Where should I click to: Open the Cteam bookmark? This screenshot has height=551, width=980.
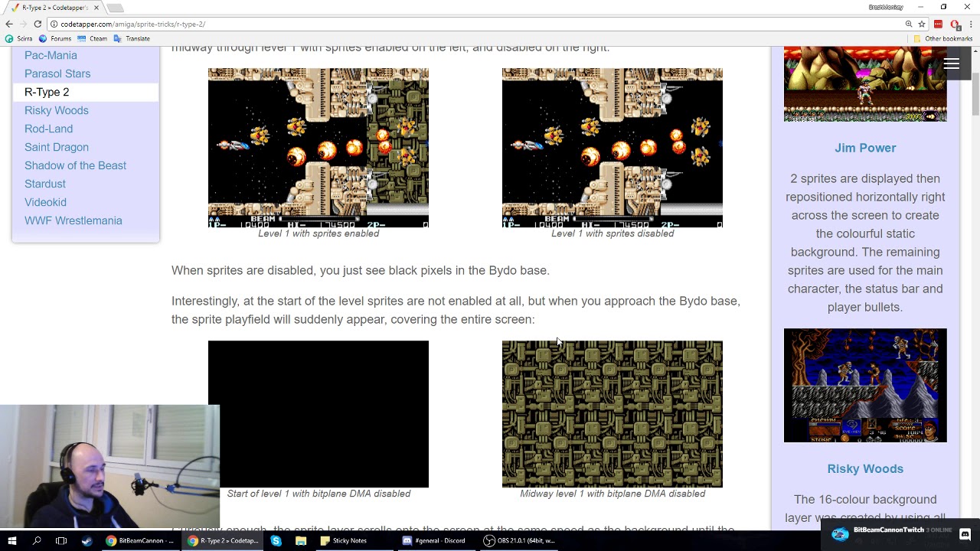click(93, 38)
